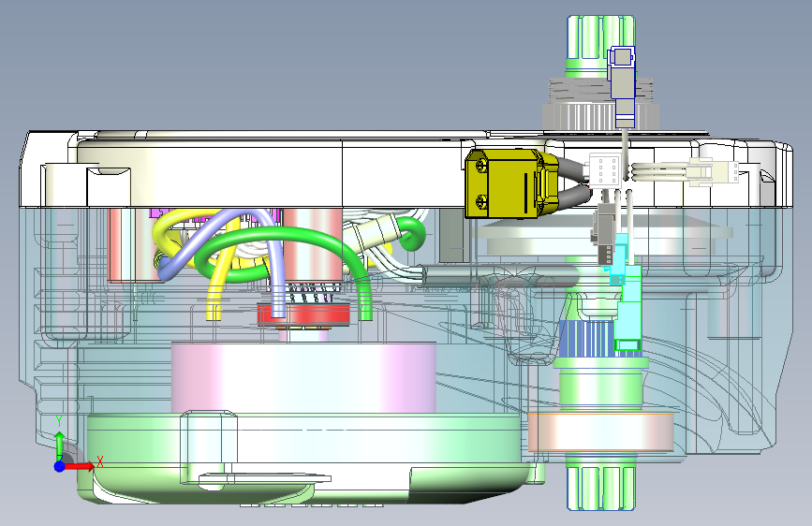Click the top splined shaft end
Image resolution: width=812 pixels, height=526 pixels.
pyautogui.click(x=586, y=37)
